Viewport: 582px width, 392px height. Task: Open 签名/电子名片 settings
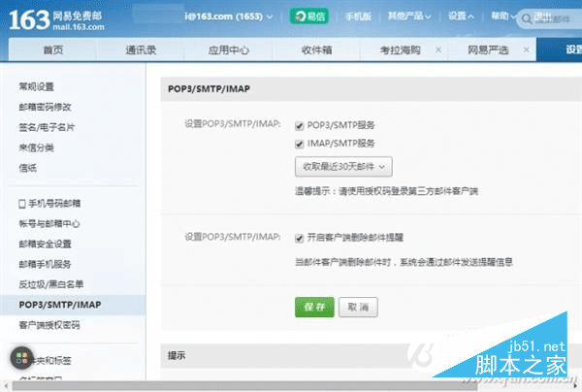(x=47, y=127)
